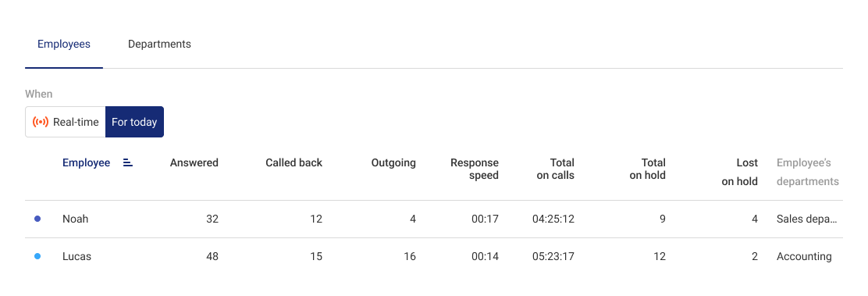
Task: Select the For today option
Action: (x=134, y=122)
